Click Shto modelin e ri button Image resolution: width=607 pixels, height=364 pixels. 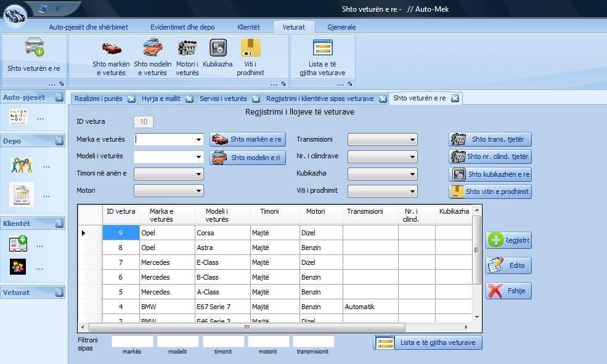pyautogui.click(x=248, y=158)
